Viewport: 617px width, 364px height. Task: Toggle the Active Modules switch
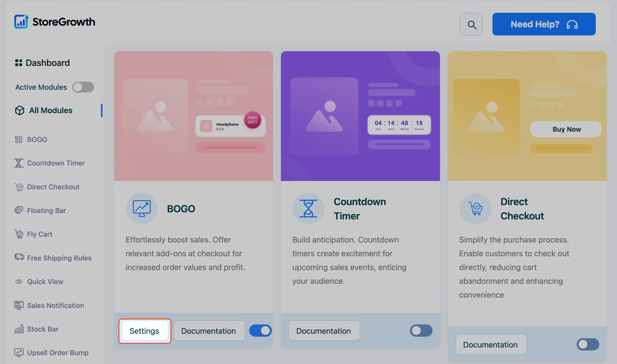pyautogui.click(x=83, y=87)
